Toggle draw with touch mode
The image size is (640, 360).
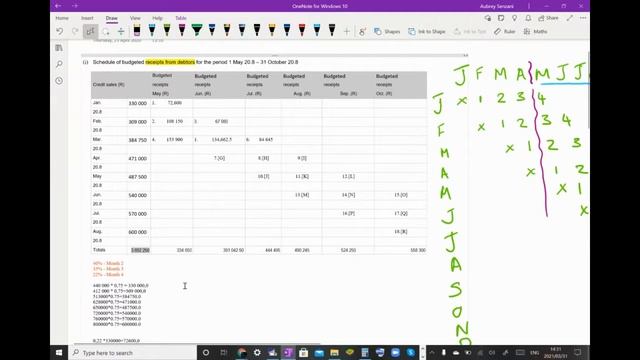pos(362,31)
